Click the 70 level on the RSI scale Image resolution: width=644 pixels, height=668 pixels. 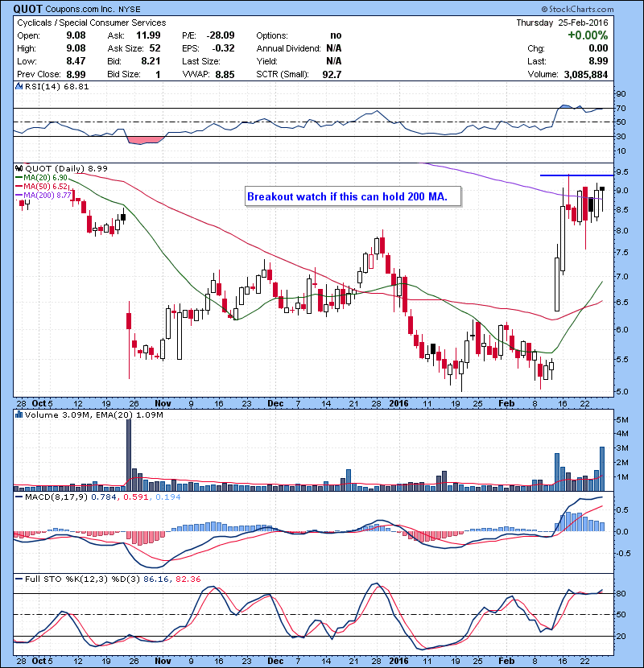621,108
